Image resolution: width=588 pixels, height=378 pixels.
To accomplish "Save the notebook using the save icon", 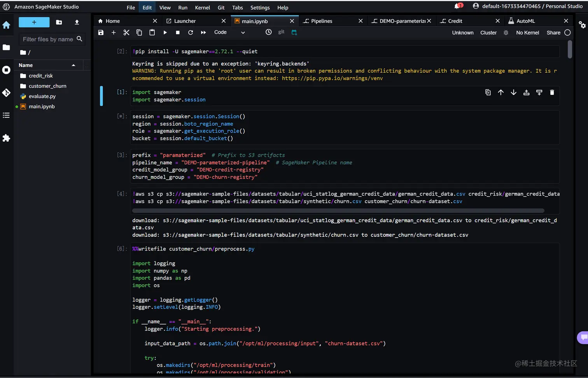I will [101, 33].
